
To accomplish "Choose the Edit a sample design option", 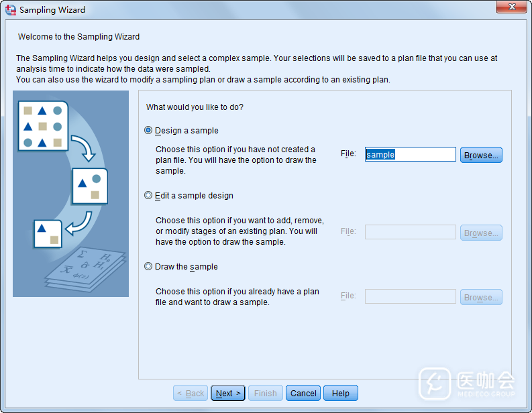I will [149, 196].
